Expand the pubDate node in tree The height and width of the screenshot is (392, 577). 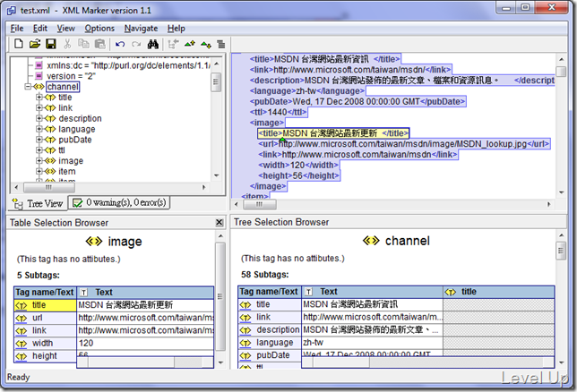pos(39,140)
